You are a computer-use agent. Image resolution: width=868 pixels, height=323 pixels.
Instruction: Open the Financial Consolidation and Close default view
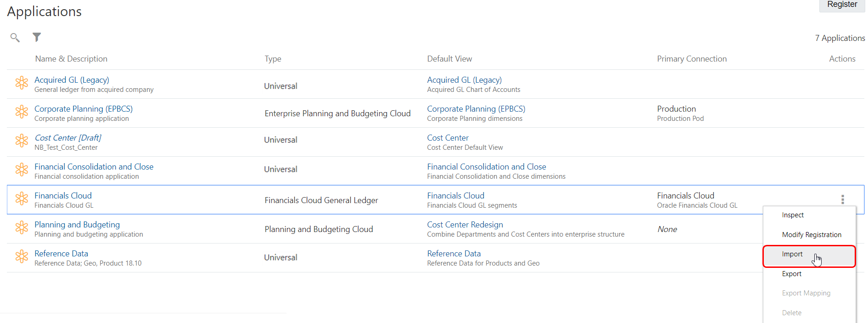click(486, 167)
